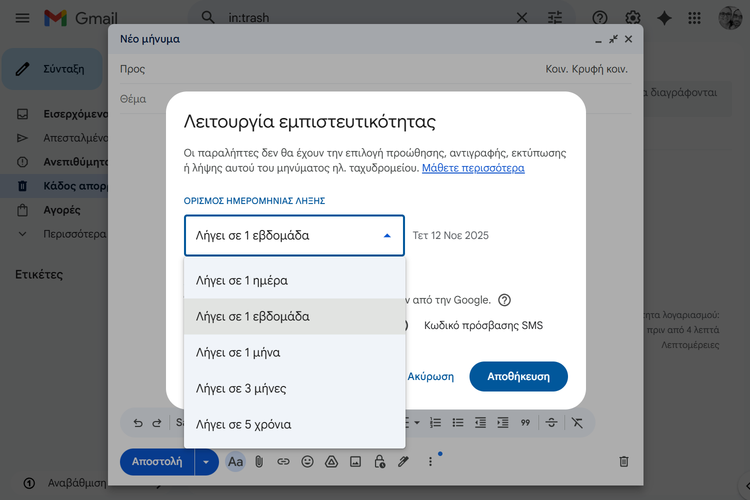This screenshot has height=500, width=750.
Task: Collapse the expiration date dropdown
Action: coord(387,236)
